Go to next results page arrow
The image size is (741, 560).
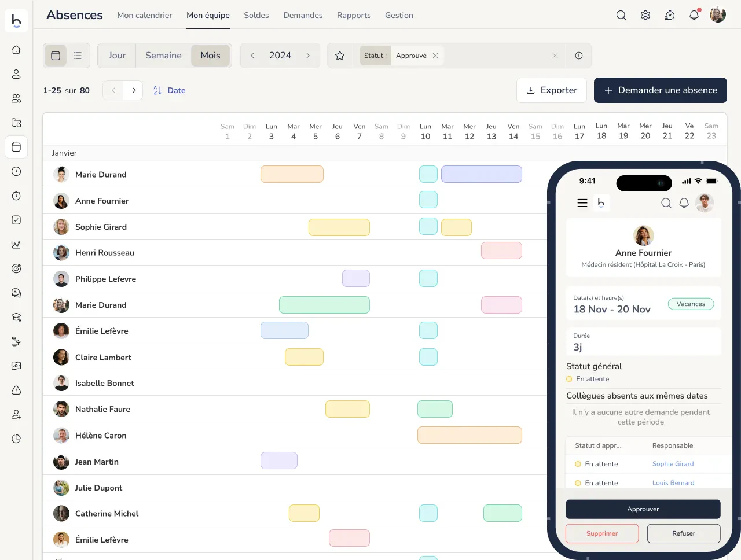[x=134, y=90]
